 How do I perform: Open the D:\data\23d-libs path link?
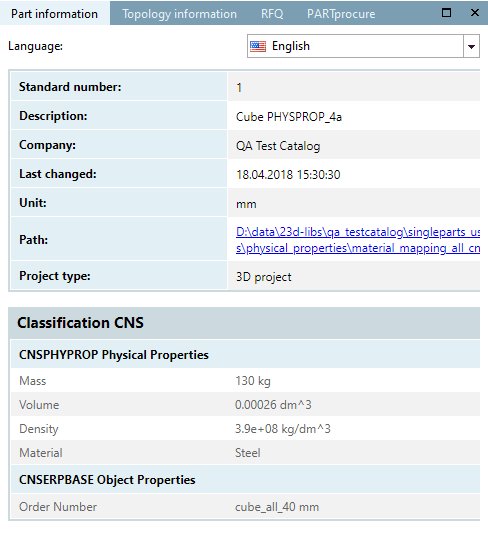pyautogui.click(x=358, y=240)
